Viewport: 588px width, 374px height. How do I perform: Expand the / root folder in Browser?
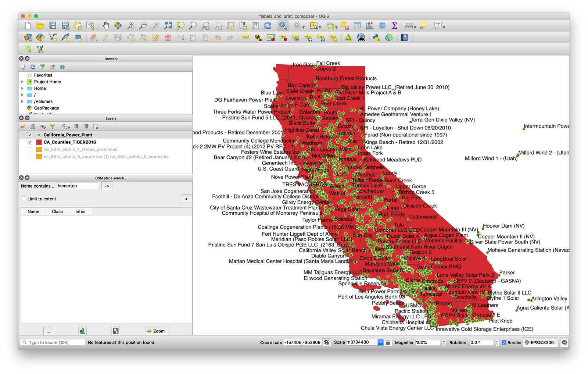(x=22, y=95)
